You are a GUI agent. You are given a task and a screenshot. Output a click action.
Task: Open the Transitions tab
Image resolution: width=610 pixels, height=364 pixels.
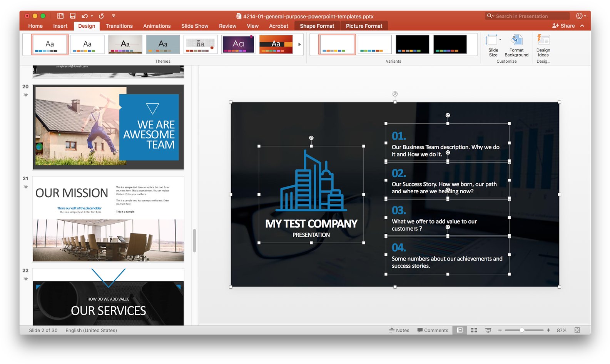pyautogui.click(x=119, y=26)
